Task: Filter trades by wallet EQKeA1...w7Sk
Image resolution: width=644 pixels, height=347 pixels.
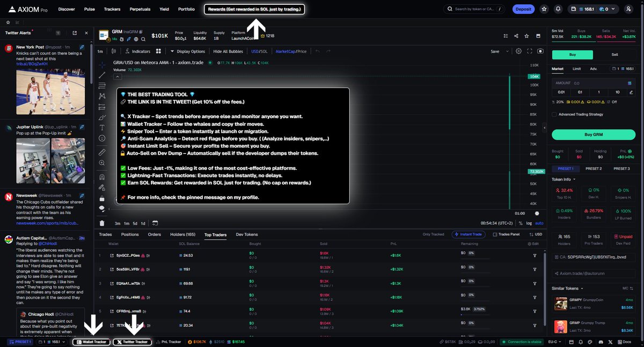Action: (535, 283)
